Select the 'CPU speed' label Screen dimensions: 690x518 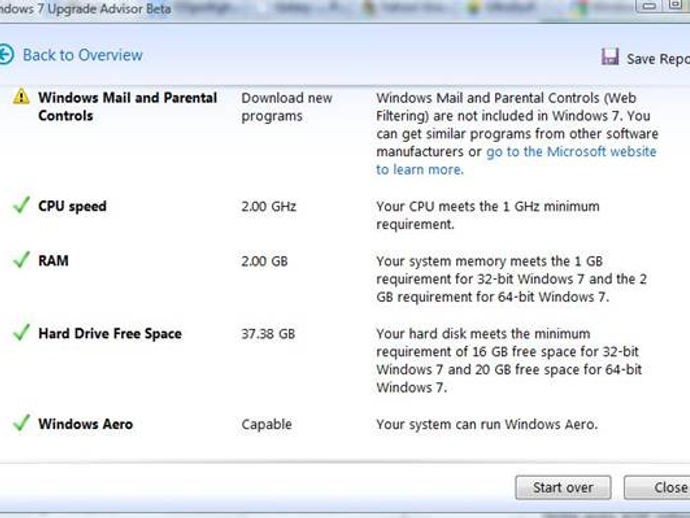tap(72, 206)
